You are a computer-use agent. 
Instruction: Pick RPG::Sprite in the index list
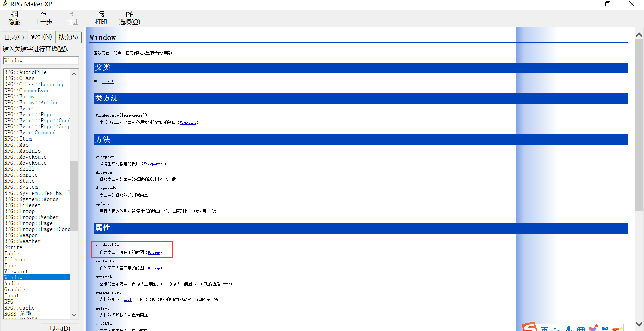coord(21,175)
